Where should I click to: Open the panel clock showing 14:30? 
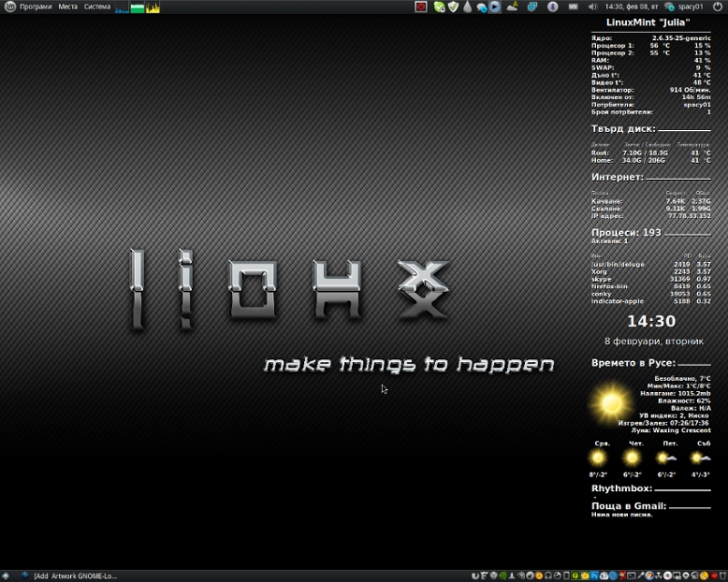[x=632, y=6]
